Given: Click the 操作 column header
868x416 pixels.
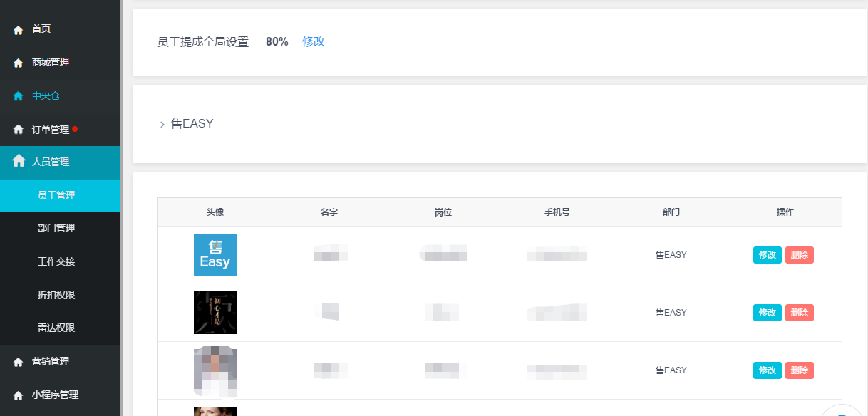Looking at the screenshot, I should click(x=785, y=212).
